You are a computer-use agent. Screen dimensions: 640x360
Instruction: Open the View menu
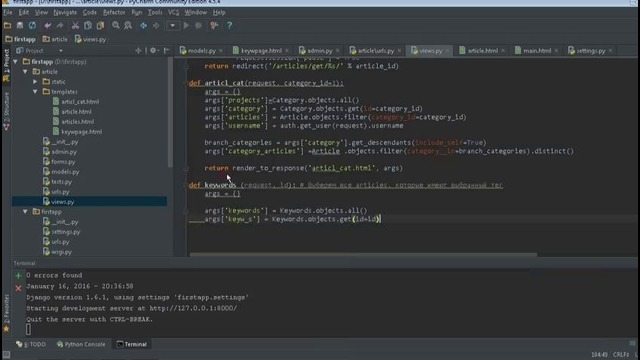point(41,13)
